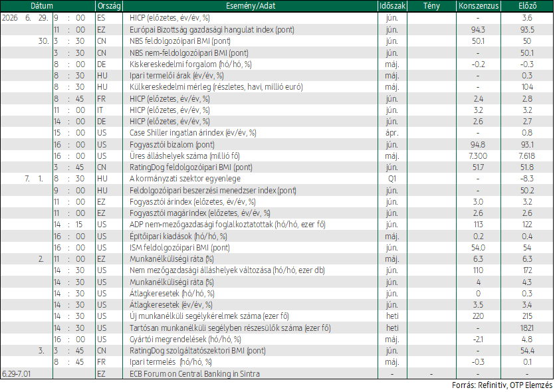Select the Esemény/Adat header cell
Viewport: 555px width, 392px height.
point(250,6)
